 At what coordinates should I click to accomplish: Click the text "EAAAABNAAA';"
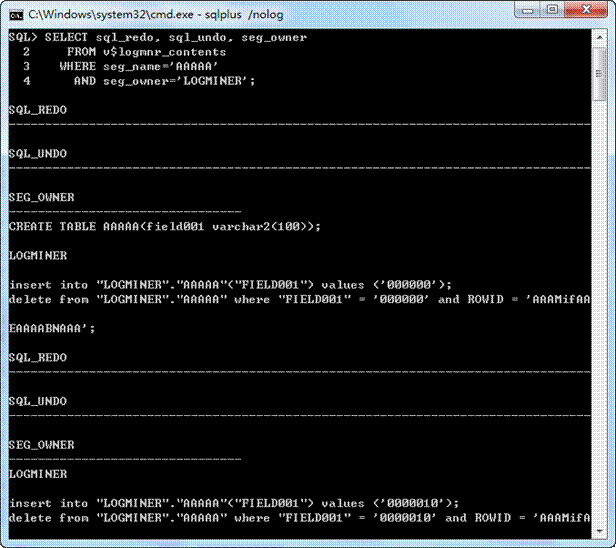(x=52, y=328)
